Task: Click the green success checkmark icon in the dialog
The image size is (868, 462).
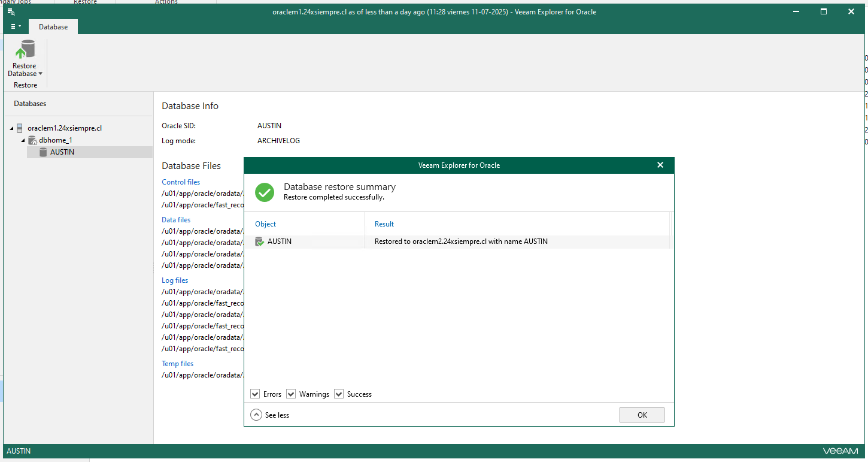Action: click(x=265, y=192)
